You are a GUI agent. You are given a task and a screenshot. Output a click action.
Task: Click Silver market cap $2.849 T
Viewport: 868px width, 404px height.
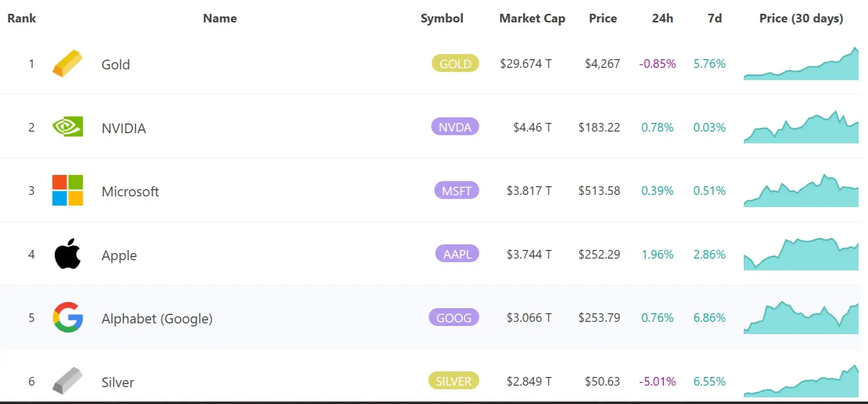(x=529, y=381)
